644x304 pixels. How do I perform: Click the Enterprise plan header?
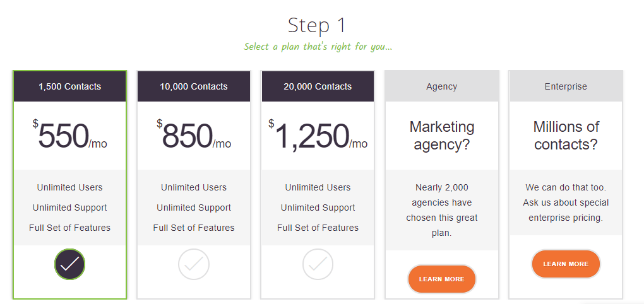pyautogui.click(x=566, y=86)
